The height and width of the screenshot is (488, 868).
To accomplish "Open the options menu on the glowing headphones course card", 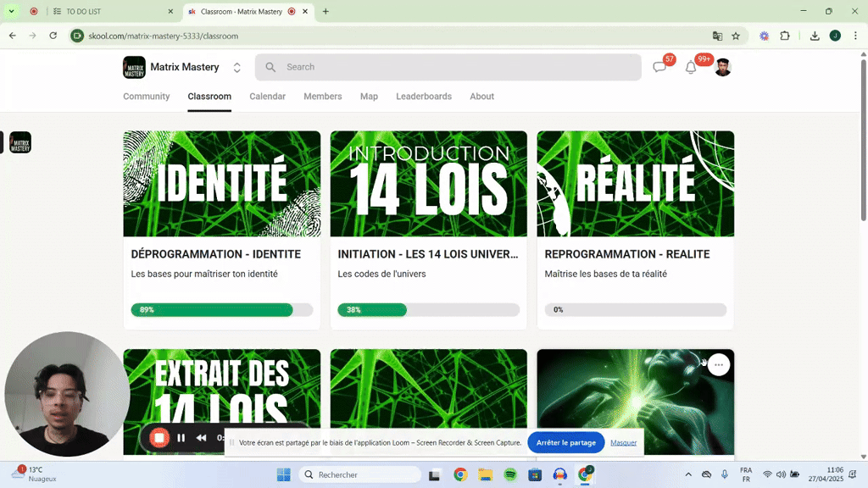I will coord(718,364).
